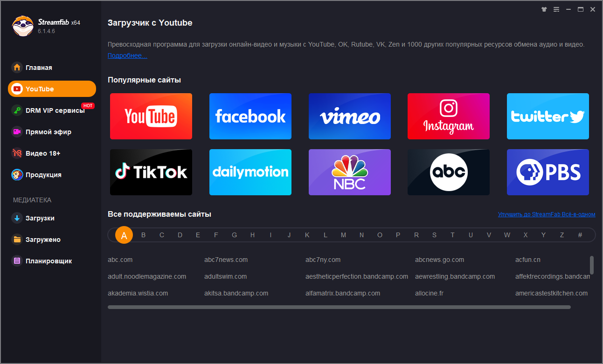Select the # symbol filter
Image resolution: width=603 pixels, height=364 pixels.
580,235
